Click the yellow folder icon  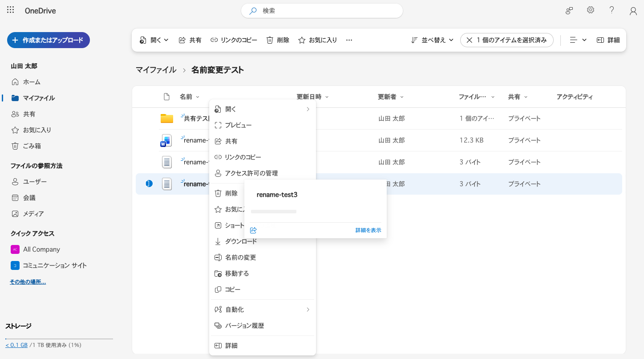pos(167,118)
